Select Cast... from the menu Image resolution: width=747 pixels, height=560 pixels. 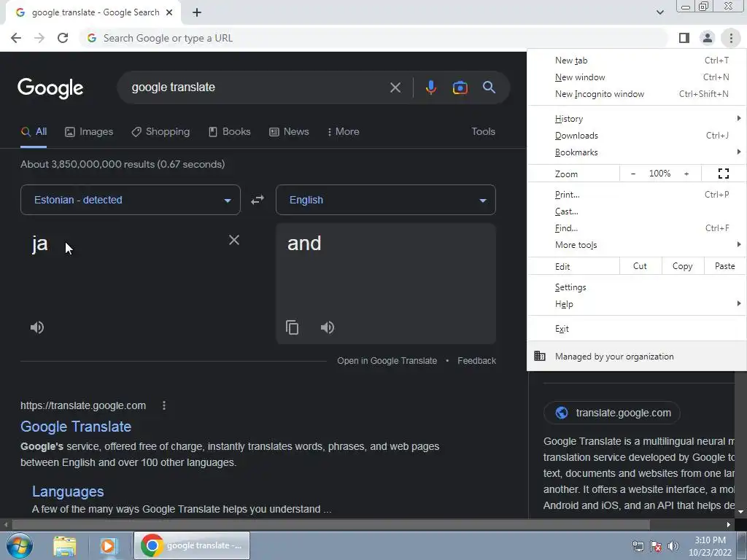(x=636, y=211)
